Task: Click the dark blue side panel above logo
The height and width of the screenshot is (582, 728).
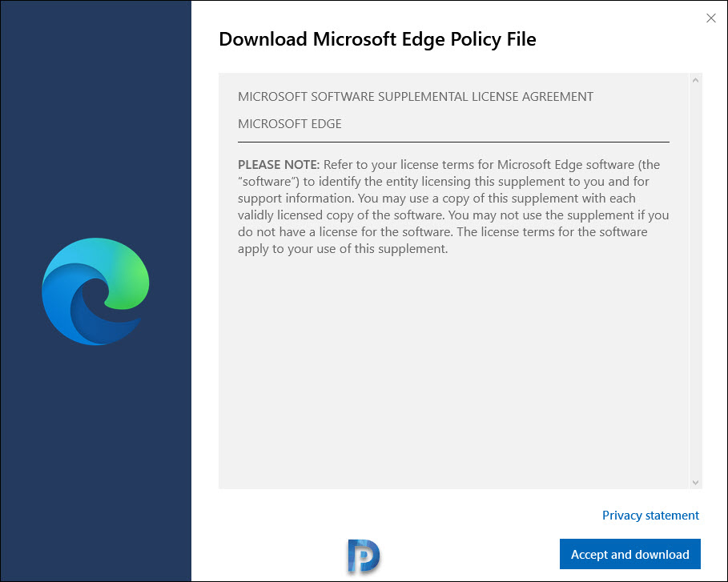Action: click(x=95, y=116)
